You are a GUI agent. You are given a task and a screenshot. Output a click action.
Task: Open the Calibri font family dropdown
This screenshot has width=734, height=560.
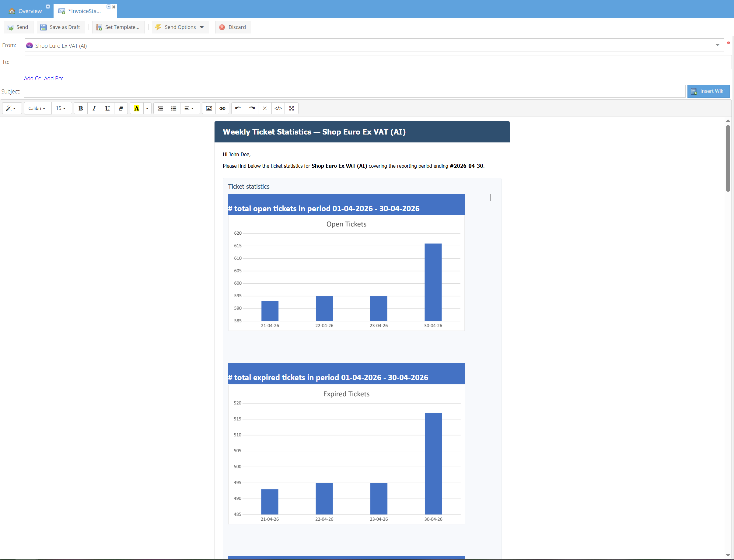(x=37, y=108)
